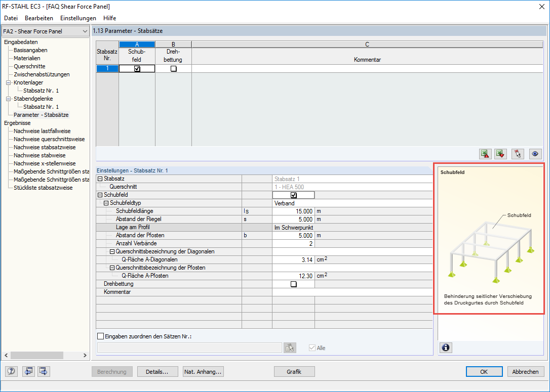Viewport: 550px width, 392px height.
Task: Open Nachweise querschnittsweise results
Action: point(49,139)
